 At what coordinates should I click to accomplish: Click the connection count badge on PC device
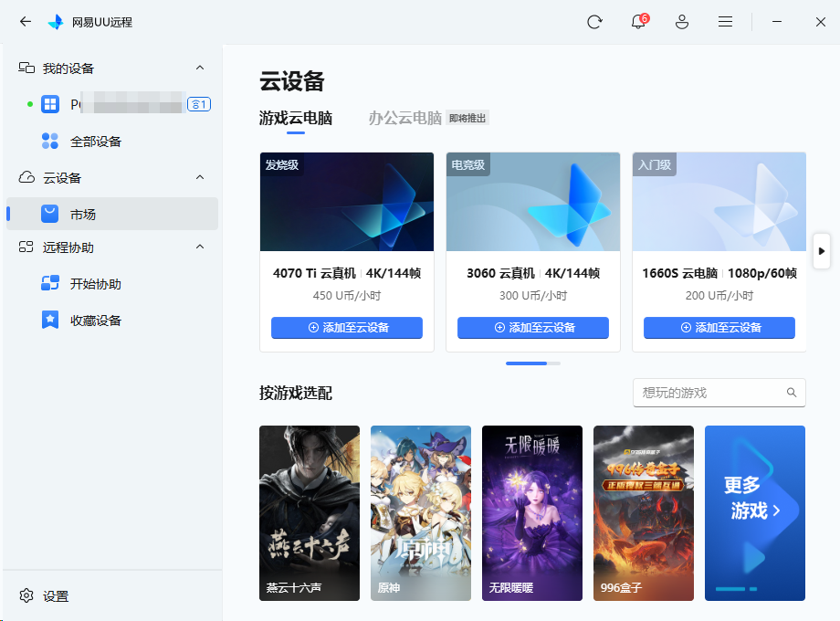click(x=199, y=104)
